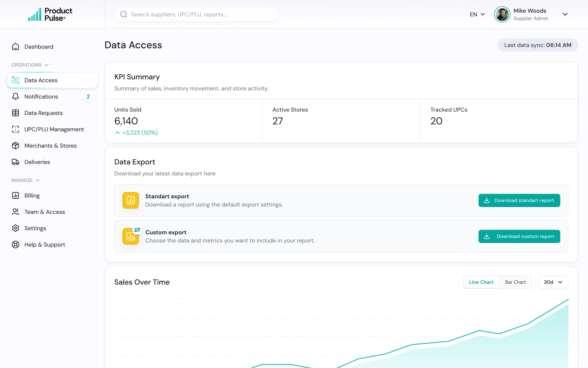This screenshot has width=588, height=368.
Task: Open the Billing page
Action: [52, 195]
